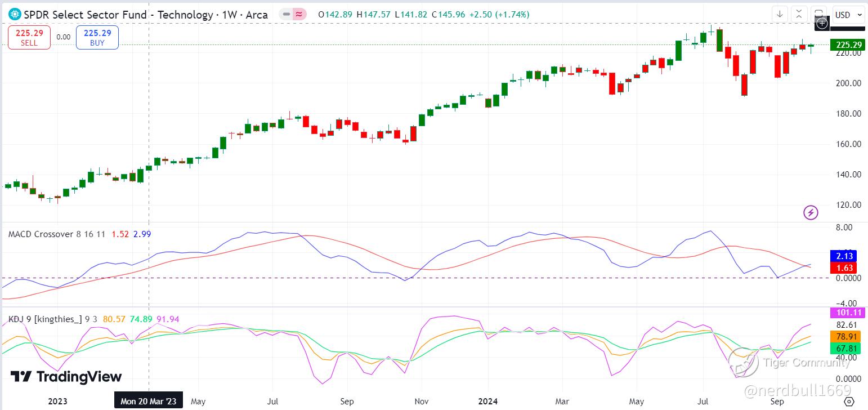This screenshot has width=868, height=410.
Task: Click the +2.50 (+1.74%) change value
Action: (x=499, y=15)
